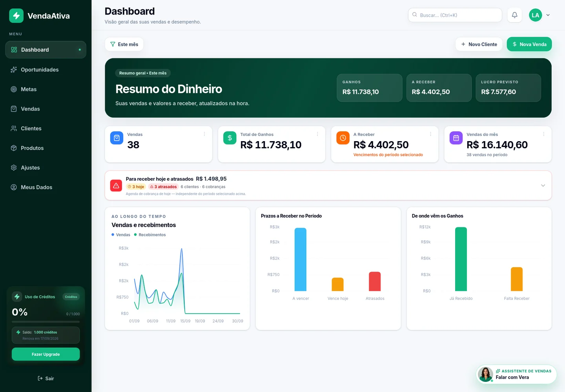Click the blue A vencer bar
The width and height of the screenshot is (565, 392).
301,260
